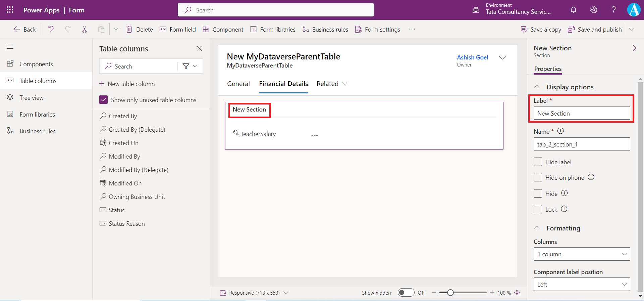Screen dimensions: 644x301
Task: Open the app launcher waffle icon
Action: pos(10,10)
